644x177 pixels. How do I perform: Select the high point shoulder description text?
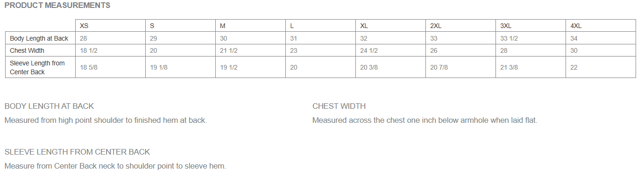coord(106,120)
